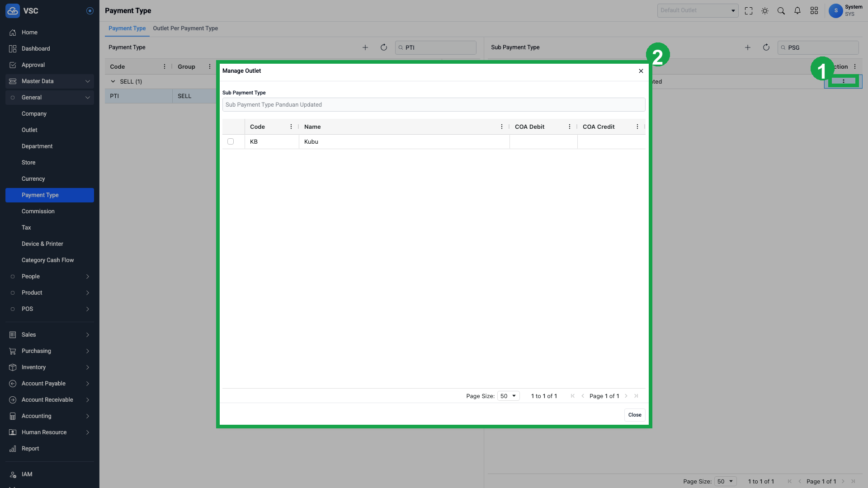This screenshot has height=488, width=868.
Task: Open Group column menu in Payment Type grid
Action: point(210,67)
